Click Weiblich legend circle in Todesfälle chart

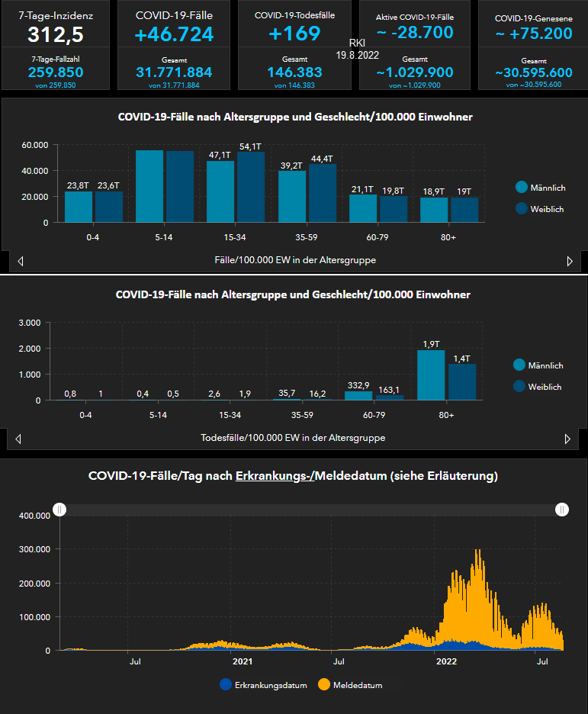[520, 387]
